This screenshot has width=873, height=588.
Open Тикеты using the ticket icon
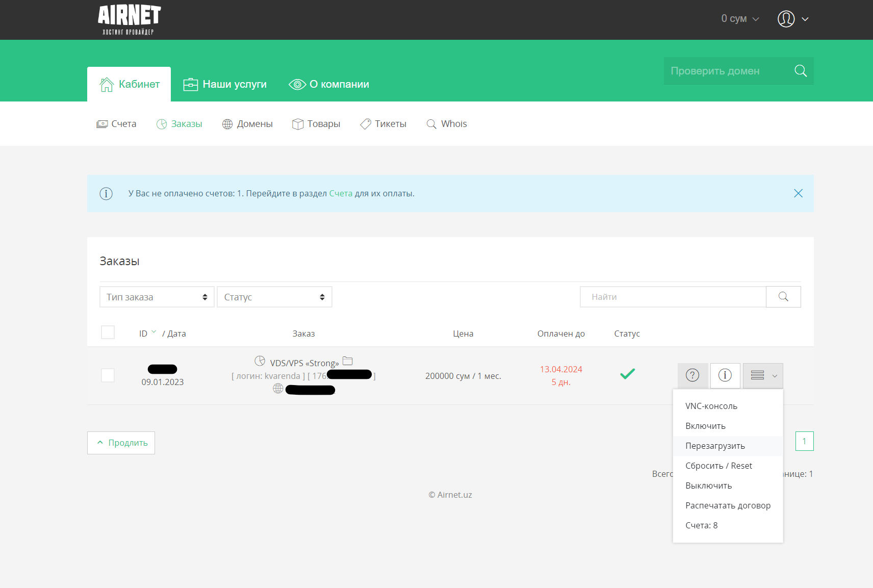click(x=365, y=123)
